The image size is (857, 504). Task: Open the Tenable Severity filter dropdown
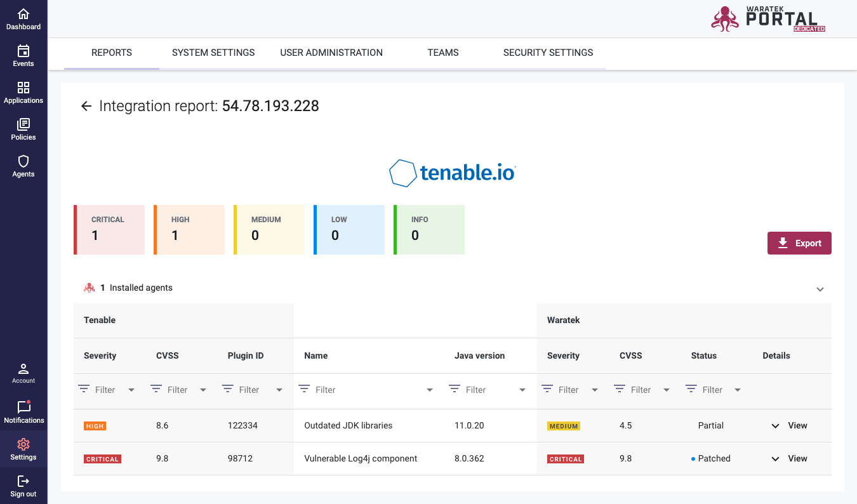point(131,390)
